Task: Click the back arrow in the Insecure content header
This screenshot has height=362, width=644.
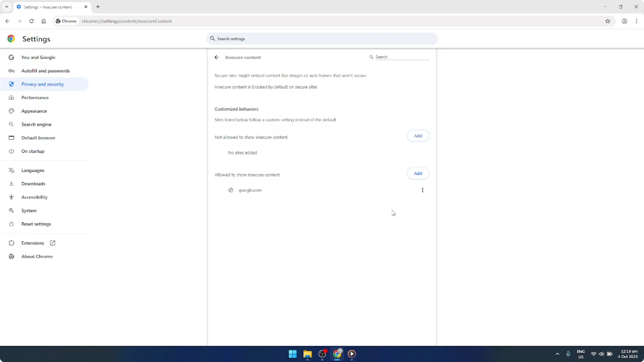Action: pos(216,57)
